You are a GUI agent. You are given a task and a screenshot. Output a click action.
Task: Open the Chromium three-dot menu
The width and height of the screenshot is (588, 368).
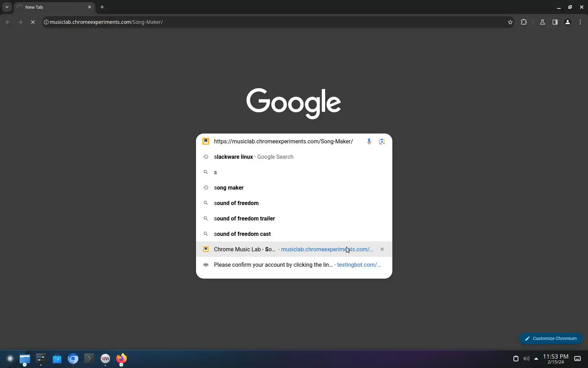click(x=580, y=22)
